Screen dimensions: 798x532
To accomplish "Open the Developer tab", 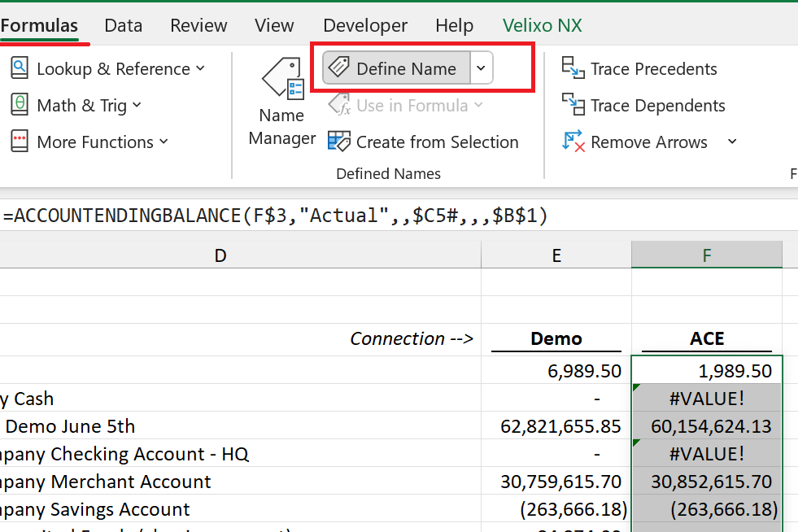I will point(365,25).
